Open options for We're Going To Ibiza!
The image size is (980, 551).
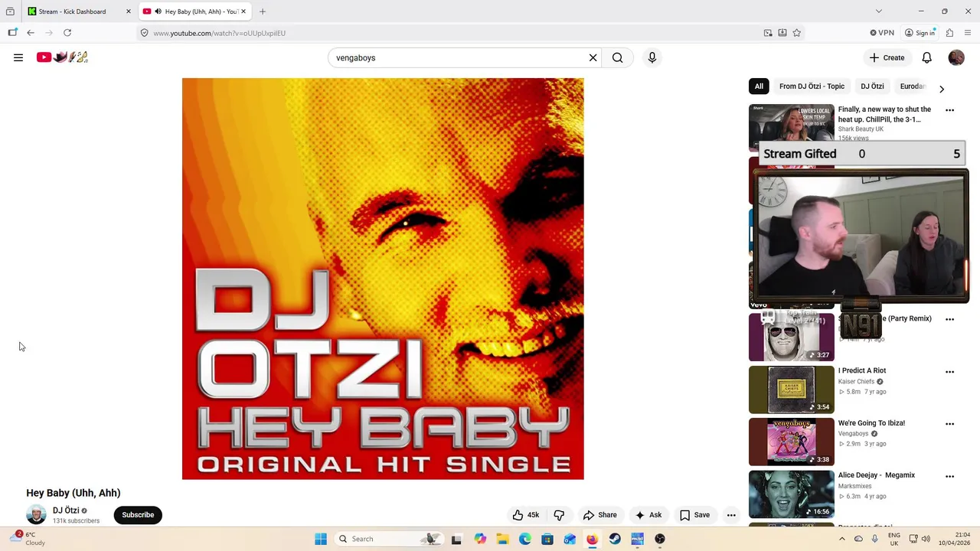coord(949,424)
